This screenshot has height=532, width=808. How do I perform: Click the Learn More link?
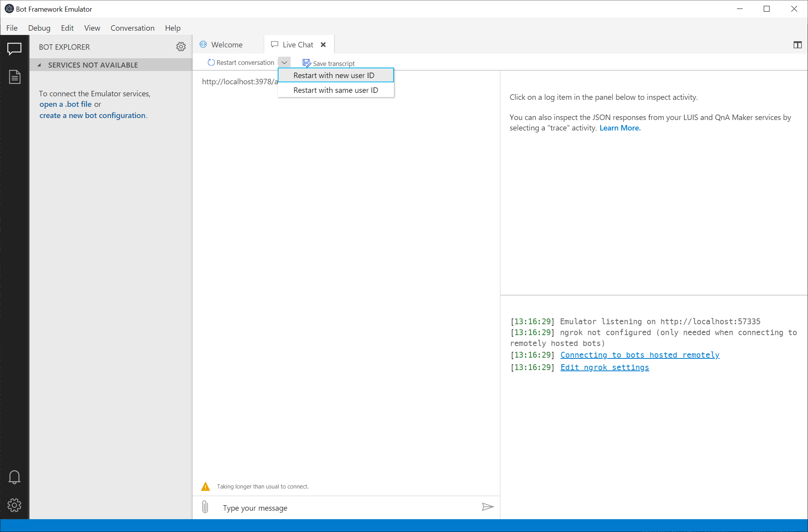[620, 128]
